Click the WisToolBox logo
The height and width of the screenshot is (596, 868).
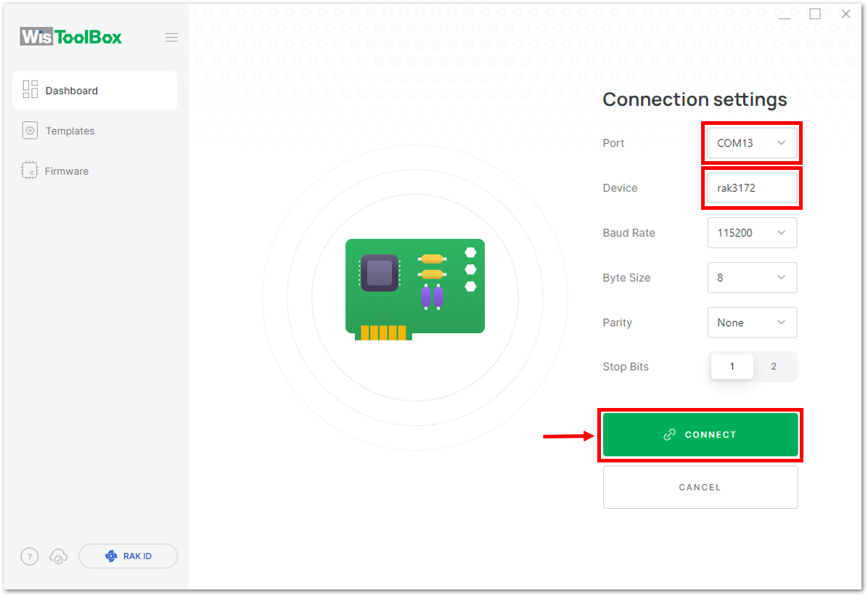point(71,36)
